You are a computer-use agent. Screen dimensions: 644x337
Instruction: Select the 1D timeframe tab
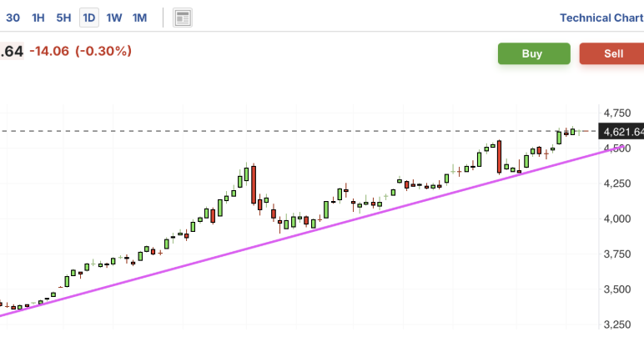pyautogui.click(x=88, y=18)
